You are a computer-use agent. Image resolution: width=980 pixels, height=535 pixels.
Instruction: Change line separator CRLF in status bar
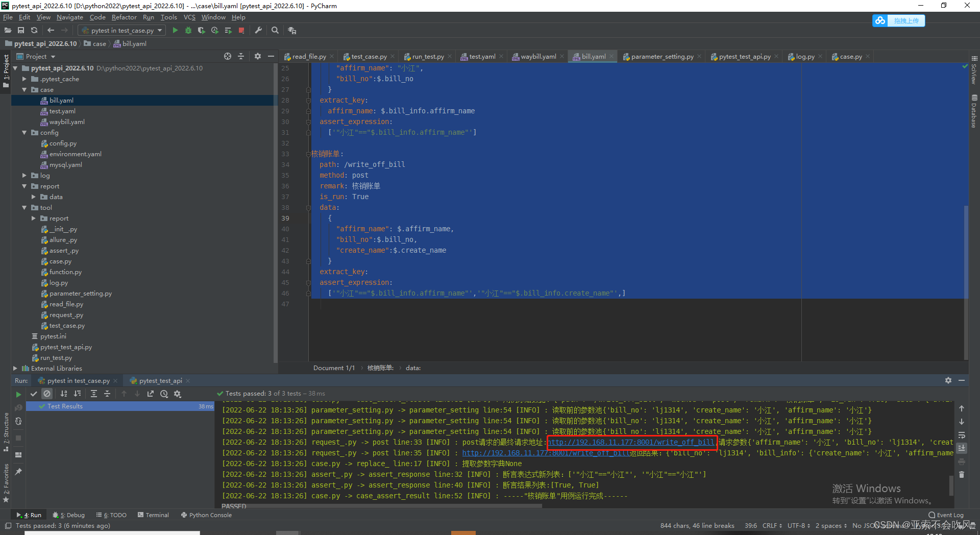coord(772,526)
